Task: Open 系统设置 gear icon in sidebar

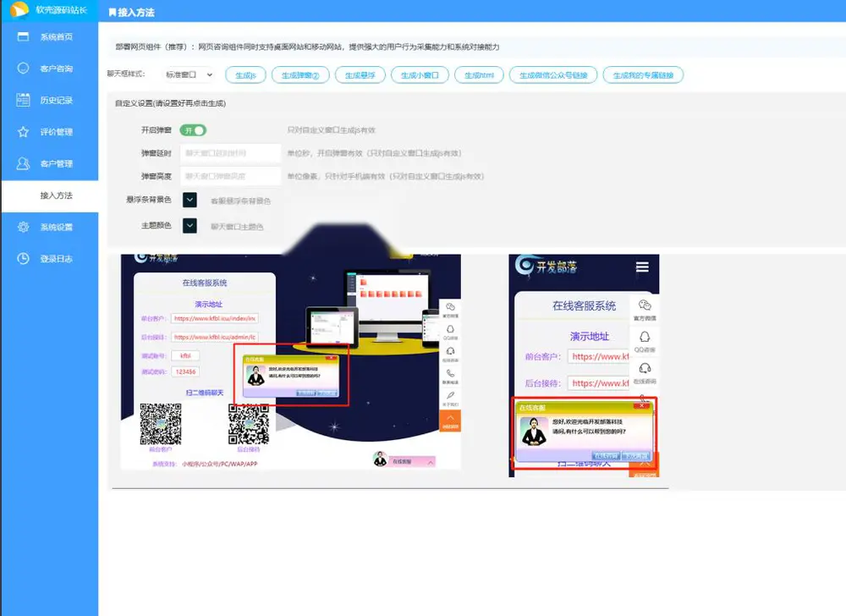Action: [x=23, y=227]
